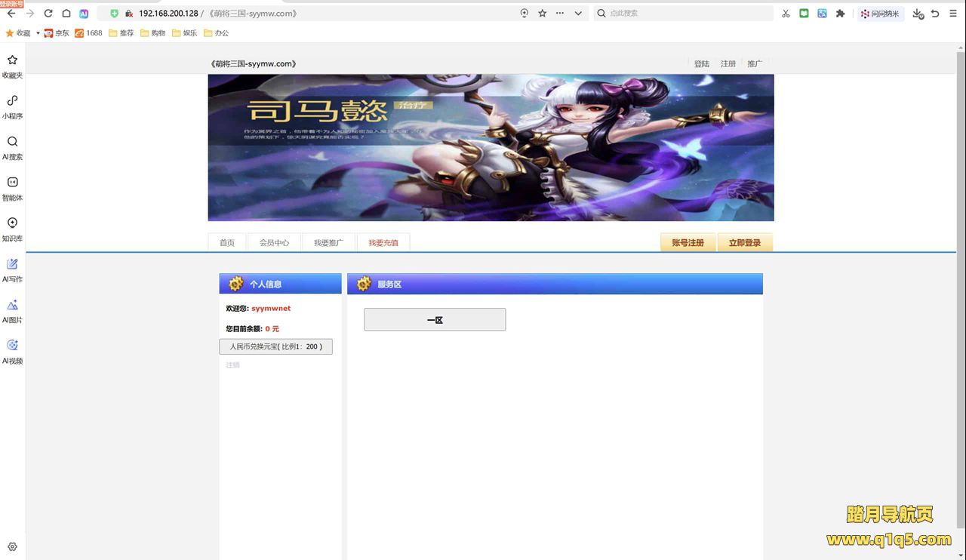Switch to the 会员中心 tab
The width and height of the screenshot is (966, 560).
[x=274, y=243]
